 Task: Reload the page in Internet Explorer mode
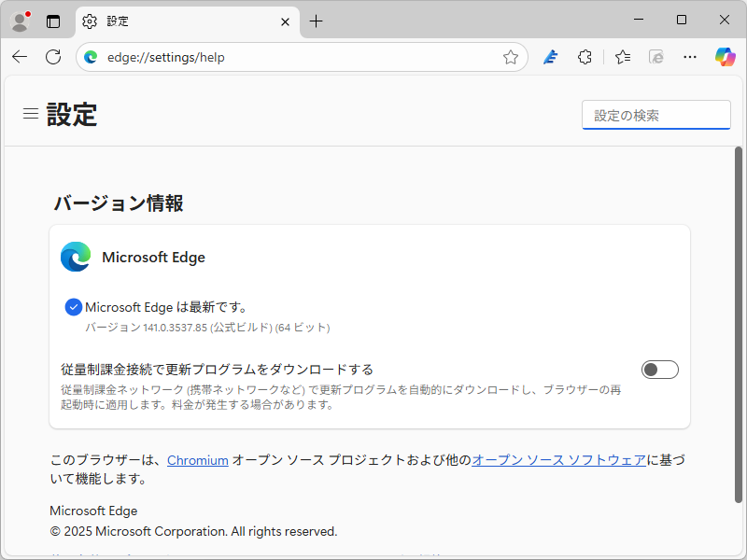click(x=655, y=57)
